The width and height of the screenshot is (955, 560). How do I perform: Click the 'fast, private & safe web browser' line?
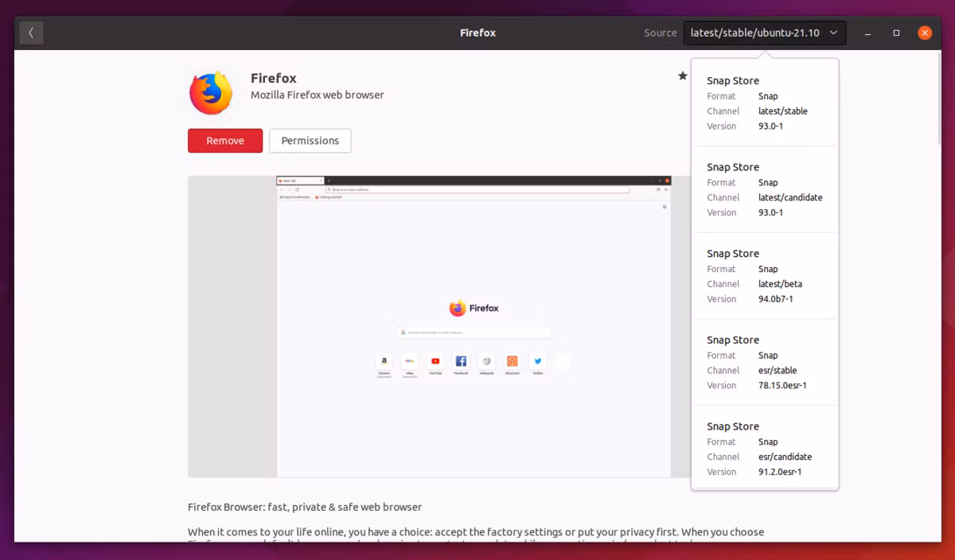(305, 507)
